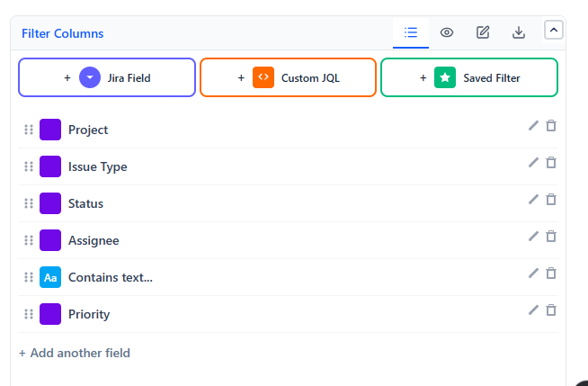
Task: Click the Status drag handle
Action: point(29,203)
